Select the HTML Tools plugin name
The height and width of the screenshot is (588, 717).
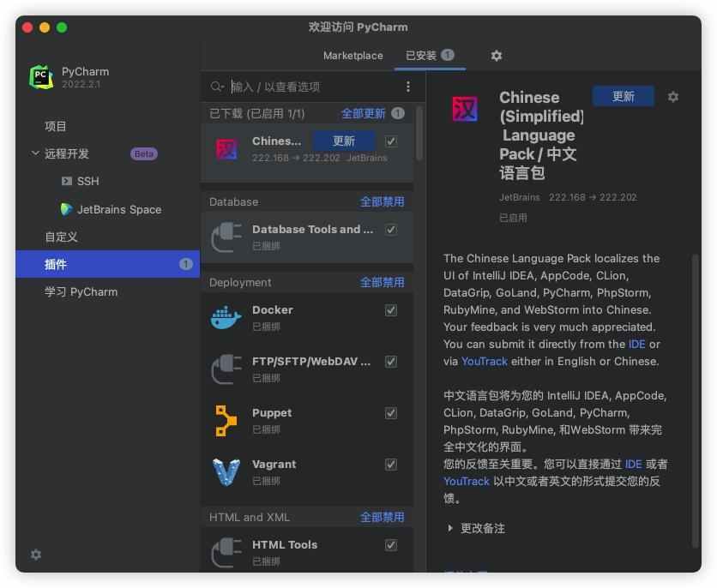click(285, 544)
